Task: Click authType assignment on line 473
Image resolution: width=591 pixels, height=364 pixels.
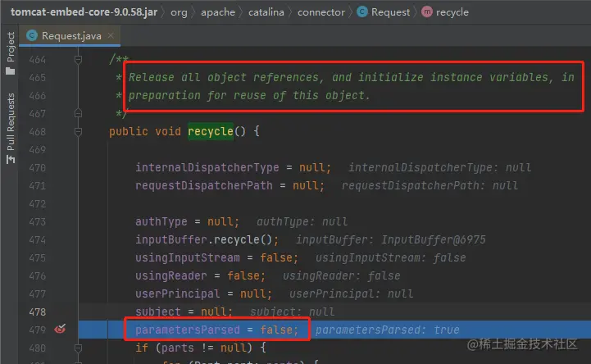Action: 187,221
